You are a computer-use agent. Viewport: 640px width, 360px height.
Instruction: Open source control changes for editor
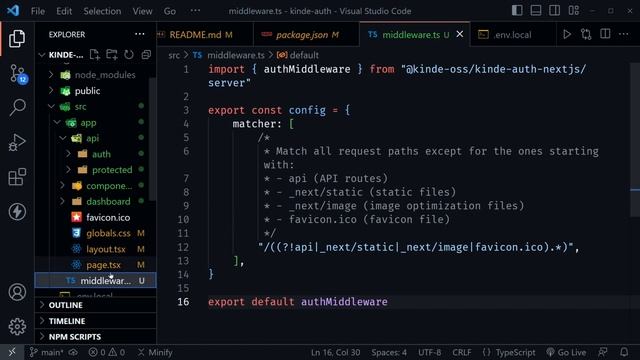tap(586, 34)
